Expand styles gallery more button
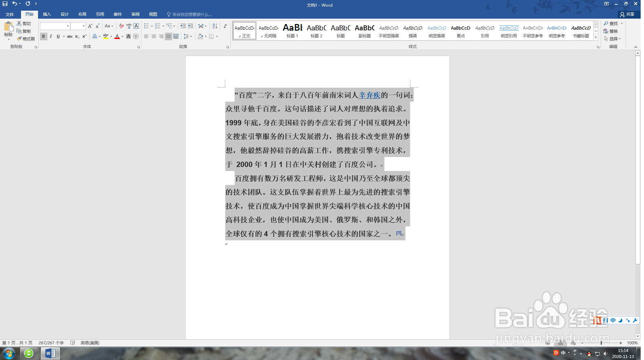This screenshot has width=644, height=360. [x=596, y=38]
